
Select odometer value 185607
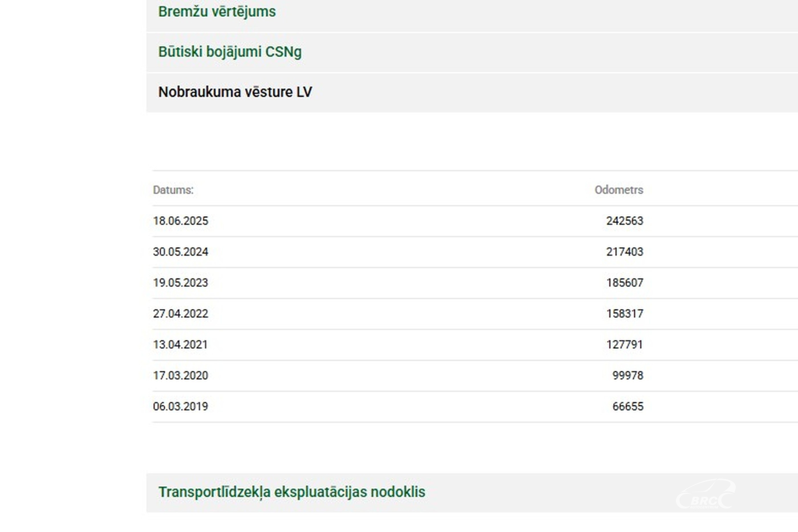coord(625,283)
